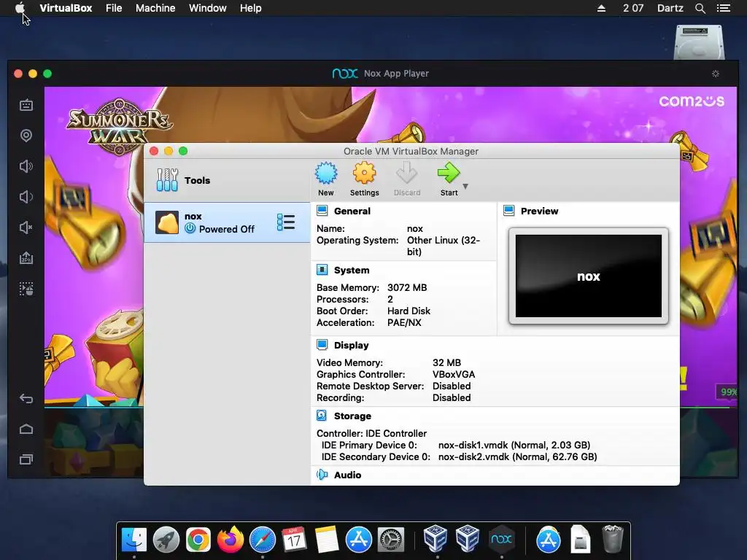Click the Storage section disk icon

pos(322,416)
